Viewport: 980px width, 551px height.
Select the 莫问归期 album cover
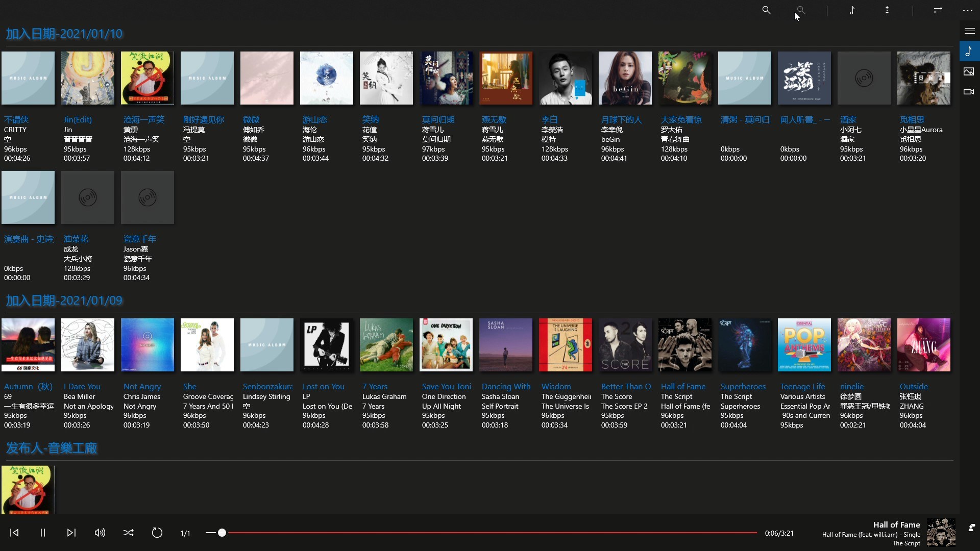point(446,78)
